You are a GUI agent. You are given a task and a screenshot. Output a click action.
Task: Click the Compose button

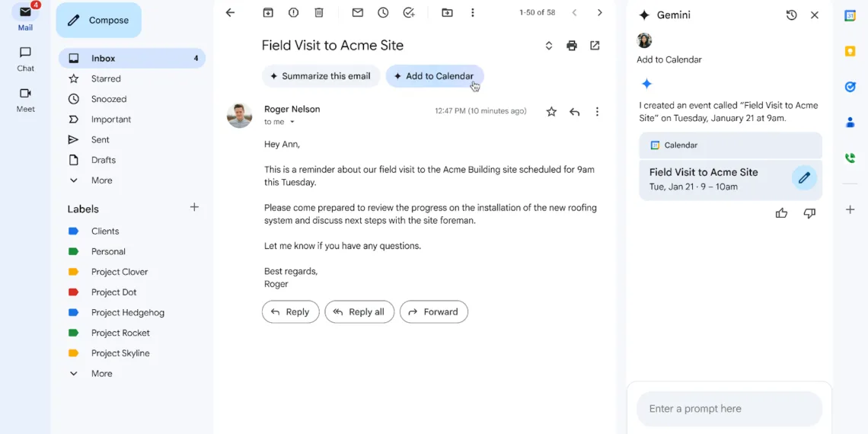pos(99,21)
